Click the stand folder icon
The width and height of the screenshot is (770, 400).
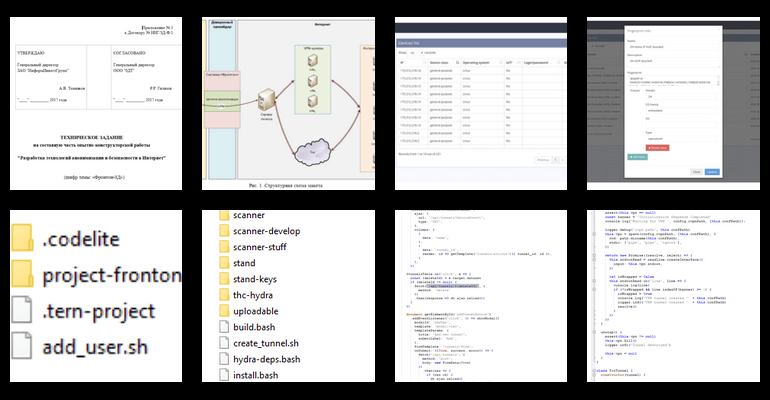coord(224,263)
